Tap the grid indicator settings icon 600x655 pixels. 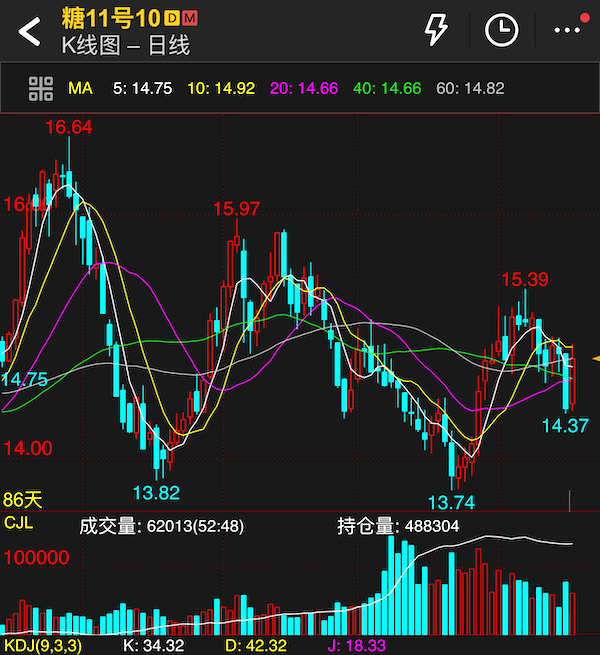tap(41, 89)
